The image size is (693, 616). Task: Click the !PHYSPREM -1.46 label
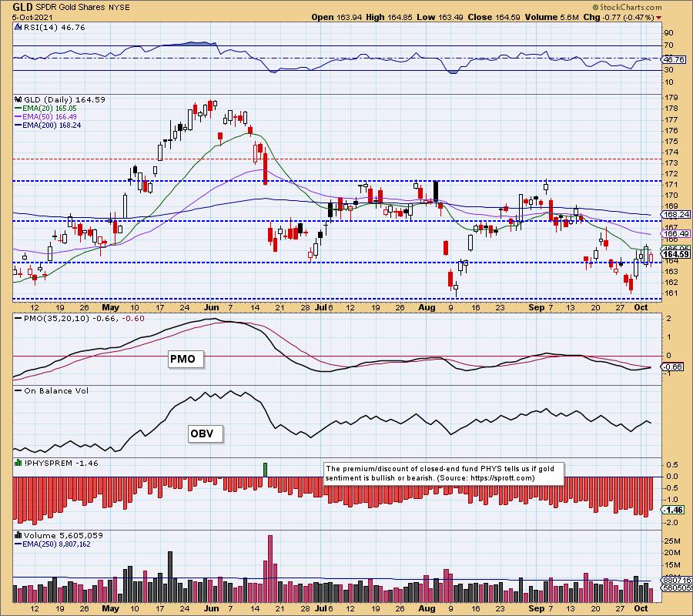61,463
